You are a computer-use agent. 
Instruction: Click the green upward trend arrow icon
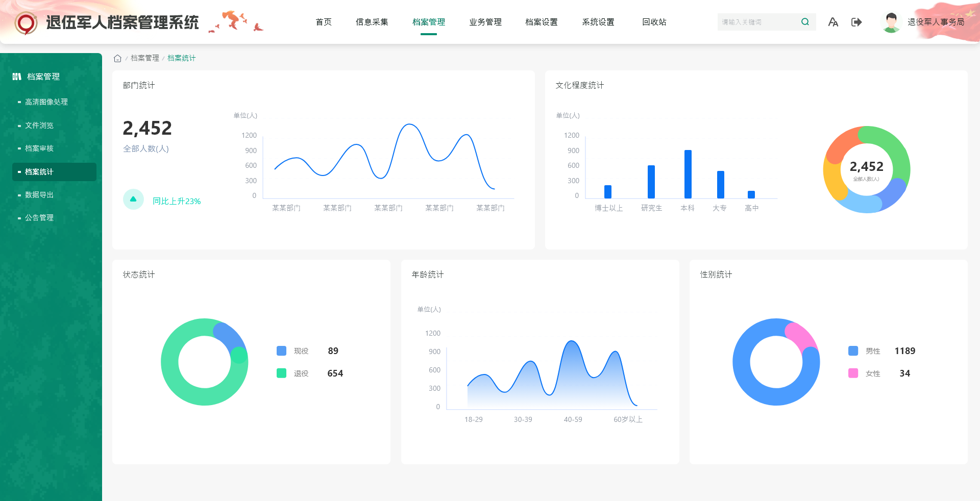[x=133, y=199]
